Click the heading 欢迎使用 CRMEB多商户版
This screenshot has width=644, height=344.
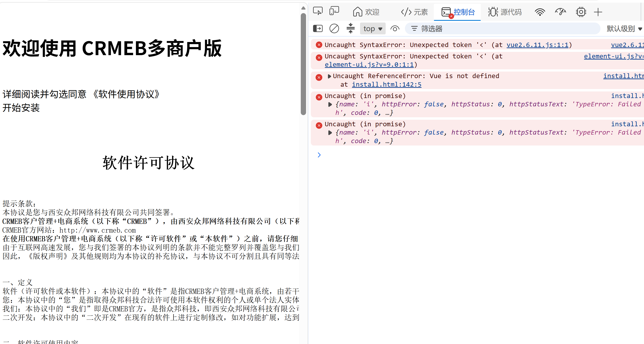112,48
